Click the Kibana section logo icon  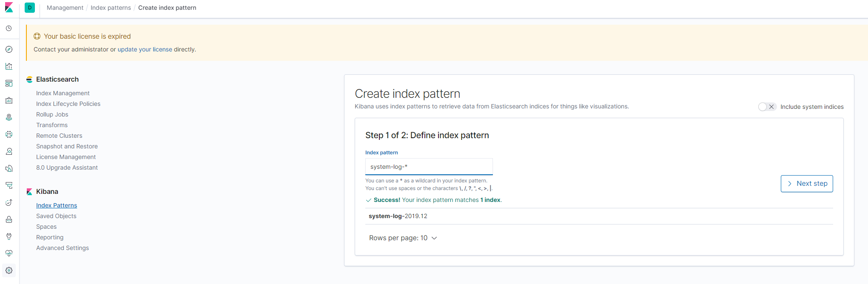click(29, 192)
